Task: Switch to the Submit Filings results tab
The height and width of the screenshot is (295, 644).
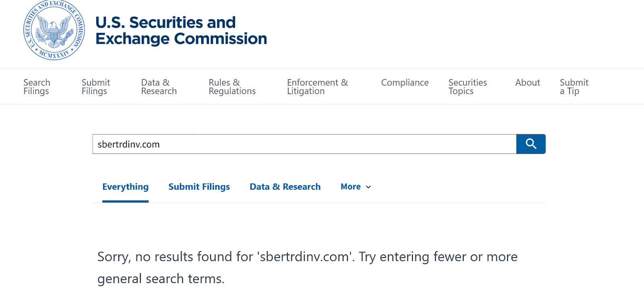Action: [x=199, y=187]
